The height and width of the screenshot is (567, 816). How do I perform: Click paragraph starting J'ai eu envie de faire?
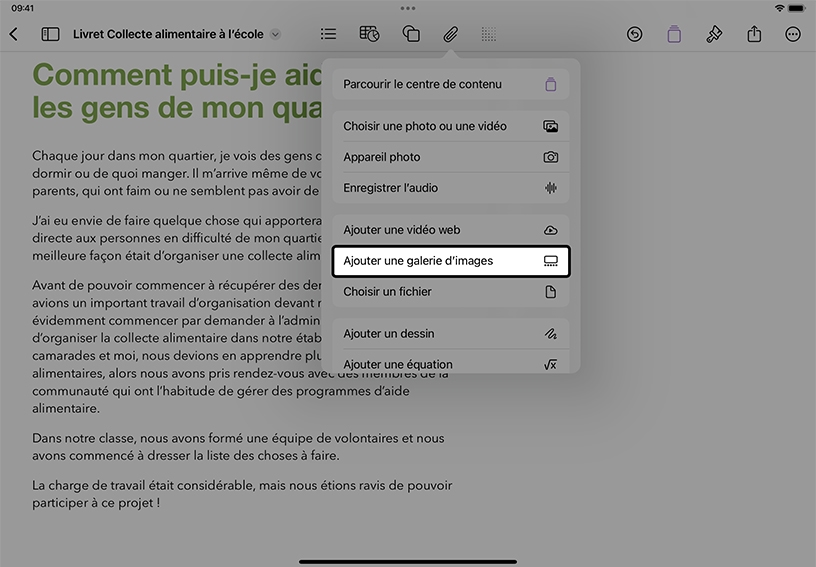coord(177,238)
